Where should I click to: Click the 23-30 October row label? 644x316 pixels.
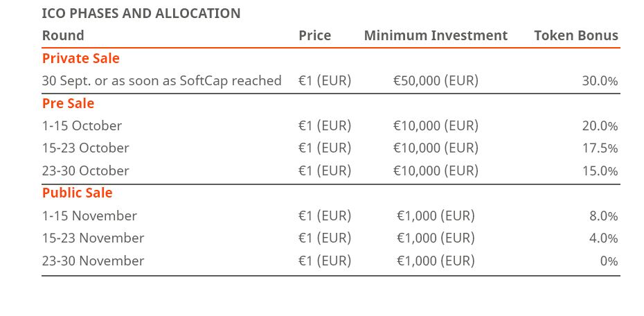[85, 170]
